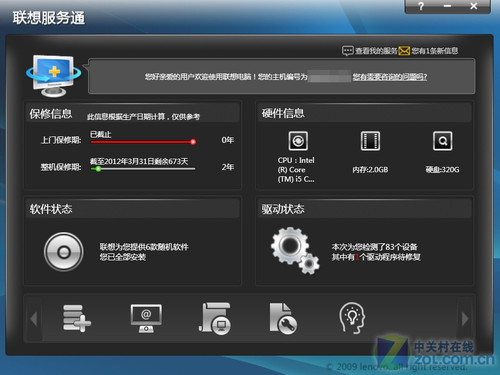Click the memory 内存 film-strip icon
This screenshot has height=375, width=500.
click(x=370, y=141)
